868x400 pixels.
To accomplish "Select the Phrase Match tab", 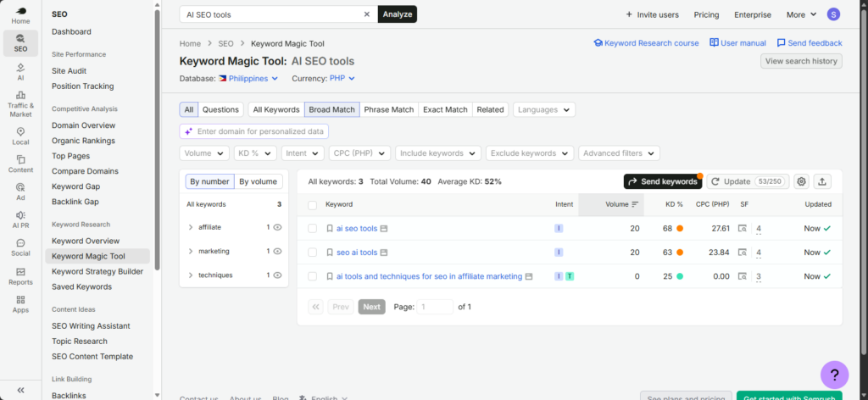I will pyautogui.click(x=389, y=109).
